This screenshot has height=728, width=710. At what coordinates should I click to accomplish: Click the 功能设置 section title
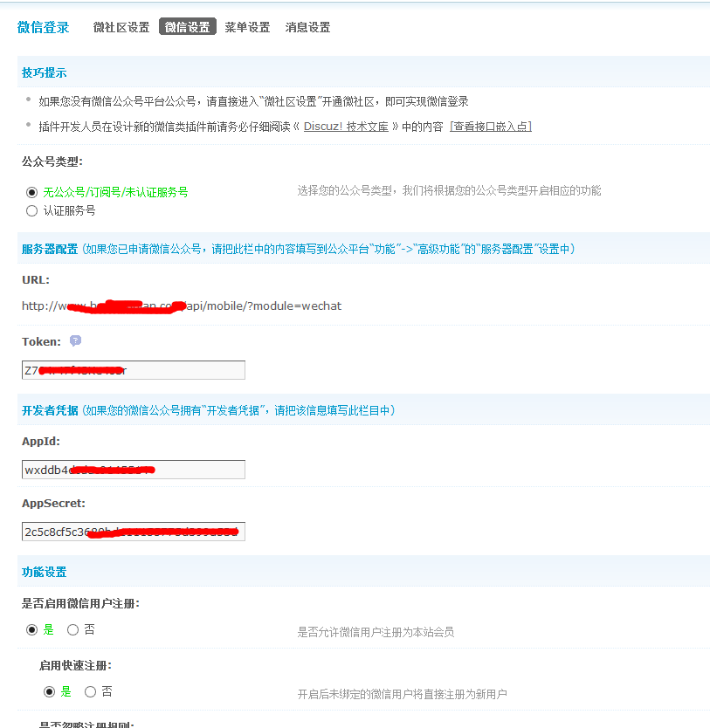coord(45,572)
